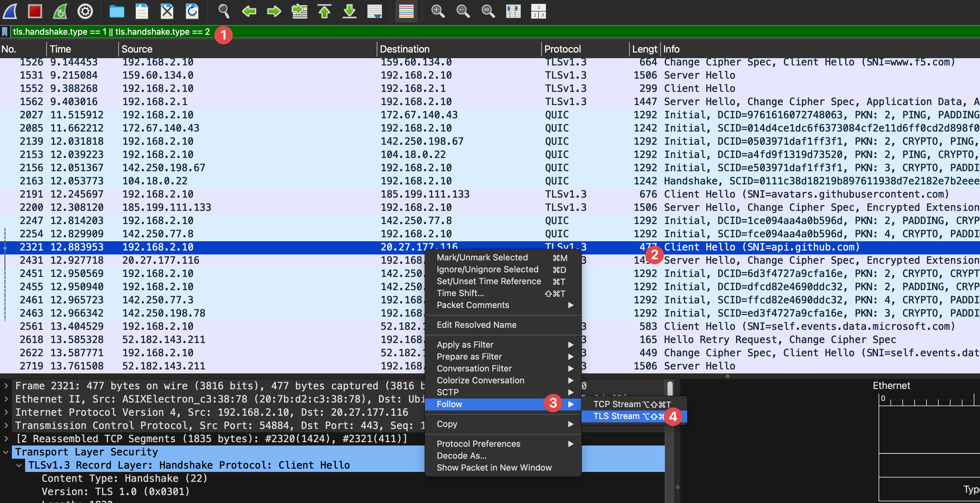Open the Find Packet tool
Screen dimensions: 980x503
(x=224, y=12)
